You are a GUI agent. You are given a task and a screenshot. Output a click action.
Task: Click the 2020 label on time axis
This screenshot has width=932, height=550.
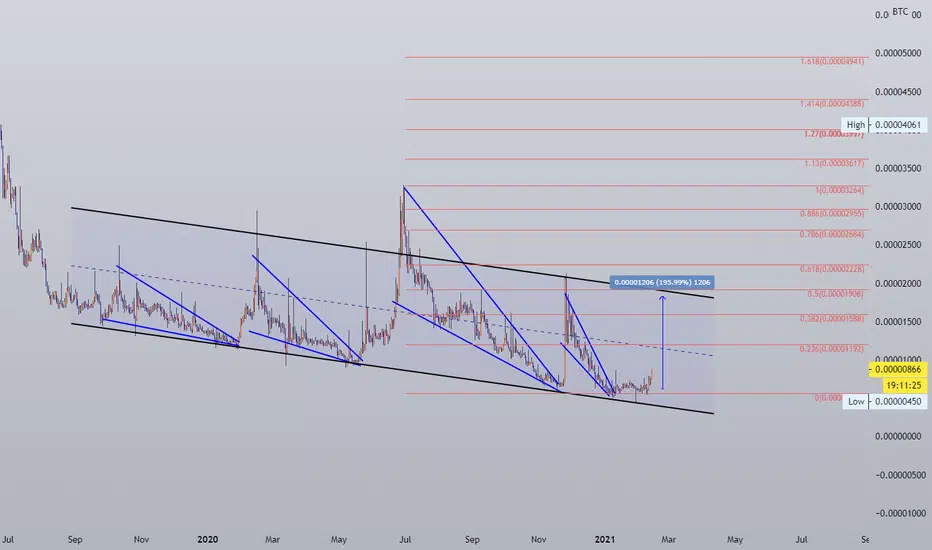click(x=207, y=540)
